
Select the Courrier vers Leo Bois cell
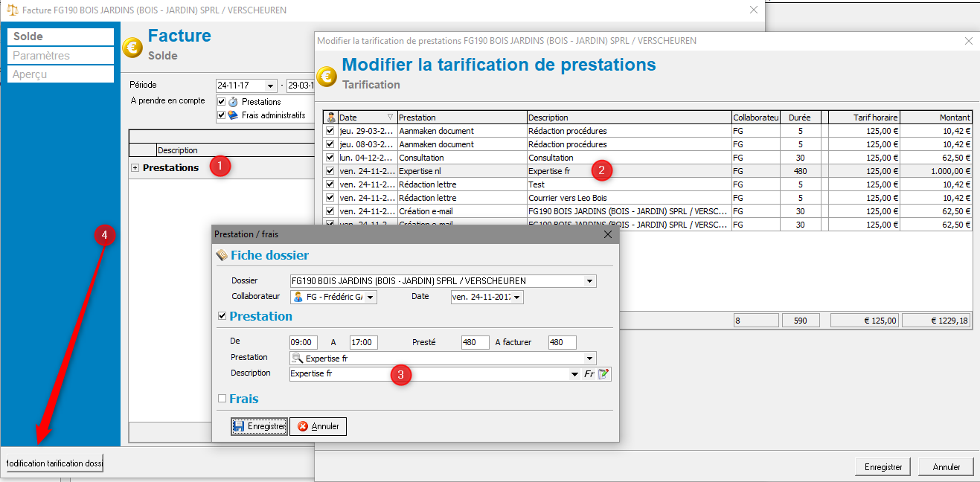(x=630, y=198)
